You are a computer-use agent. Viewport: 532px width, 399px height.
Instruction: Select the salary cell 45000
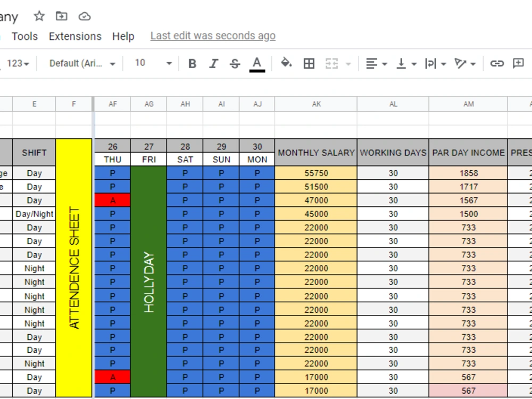(316, 214)
